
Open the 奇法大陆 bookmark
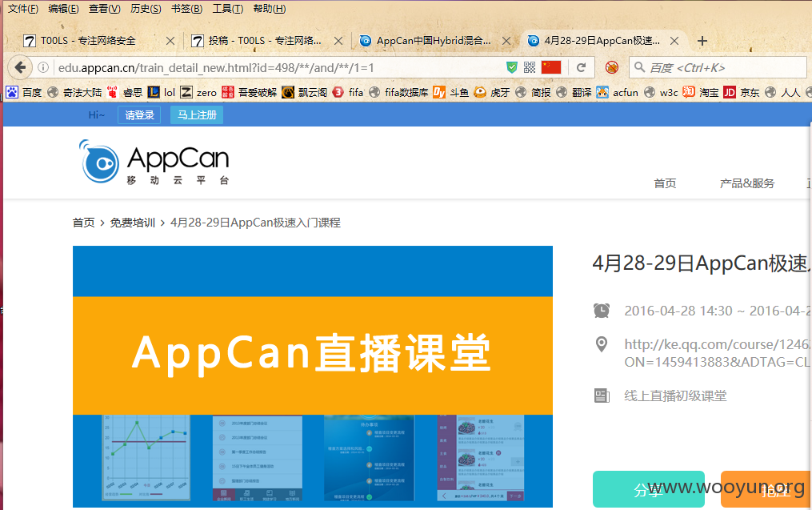(x=74, y=92)
